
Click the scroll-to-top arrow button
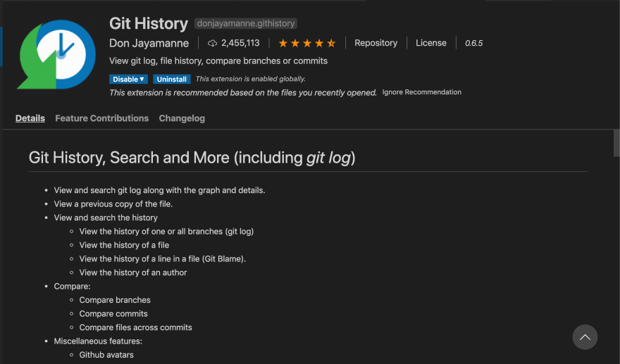tap(585, 337)
